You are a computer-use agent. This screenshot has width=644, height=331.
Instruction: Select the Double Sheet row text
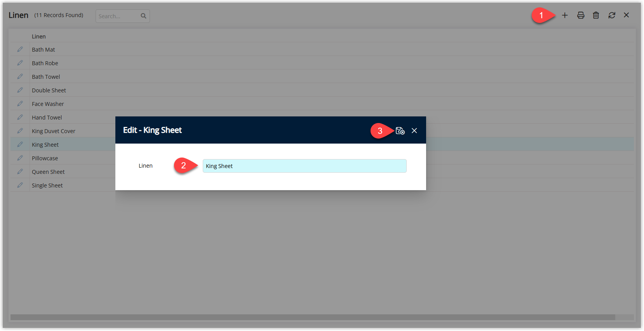point(49,90)
